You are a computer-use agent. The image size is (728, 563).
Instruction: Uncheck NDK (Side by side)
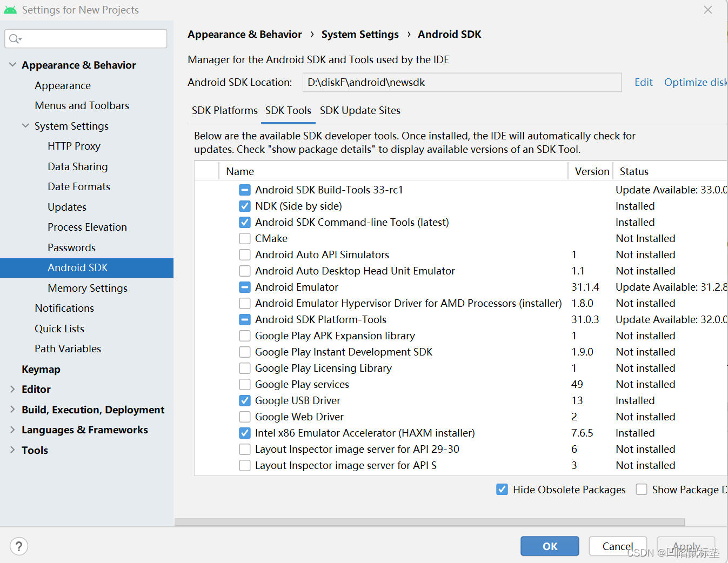(245, 206)
